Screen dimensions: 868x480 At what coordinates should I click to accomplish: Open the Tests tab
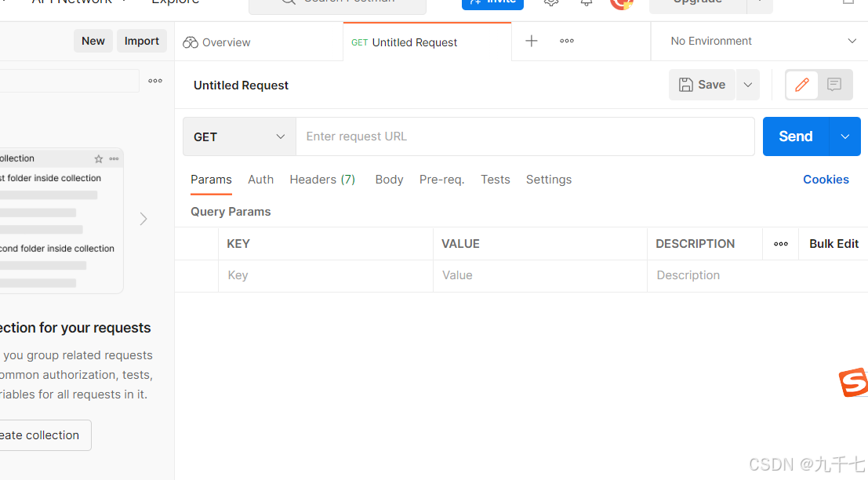pyautogui.click(x=495, y=180)
